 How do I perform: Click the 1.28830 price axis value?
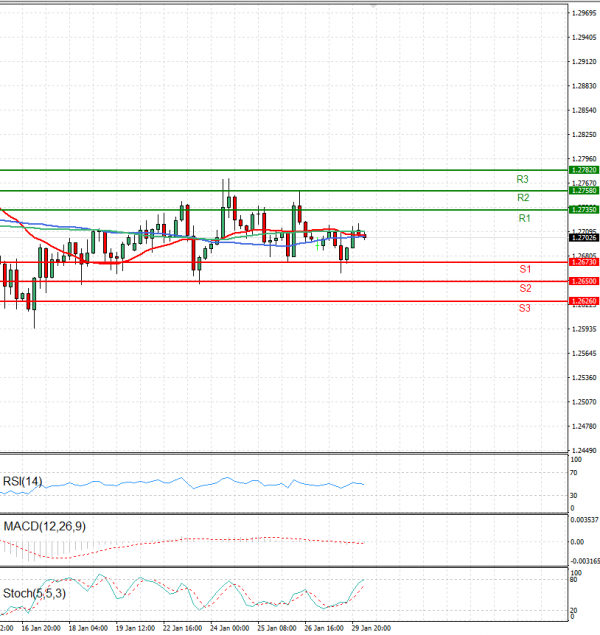pos(584,86)
